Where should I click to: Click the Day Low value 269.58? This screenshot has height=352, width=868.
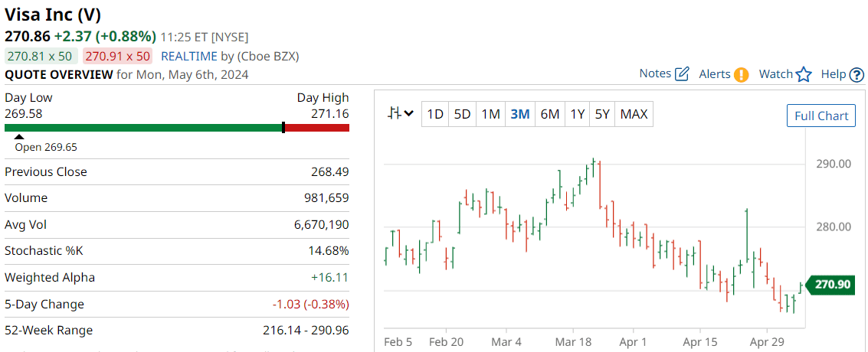pos(23,114)
